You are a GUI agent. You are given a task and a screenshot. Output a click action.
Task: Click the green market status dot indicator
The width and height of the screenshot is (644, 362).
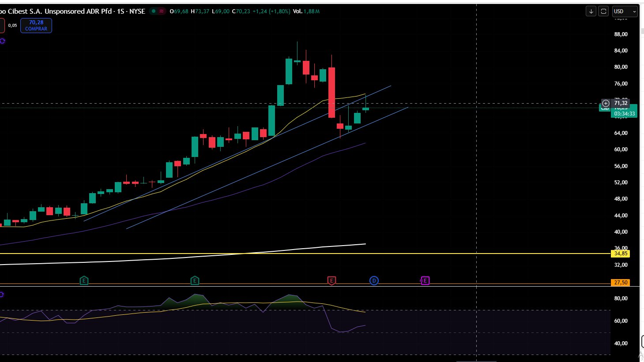tap(154, 11)
